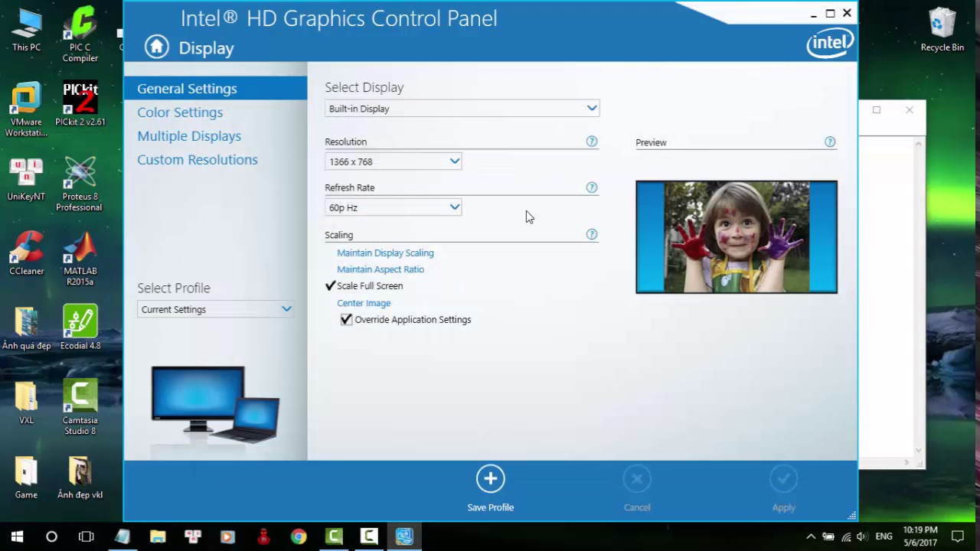Screen dimensions: 980x551
Task: Open the Select Profile Current Settings dropdown
Action: (215, 309)
